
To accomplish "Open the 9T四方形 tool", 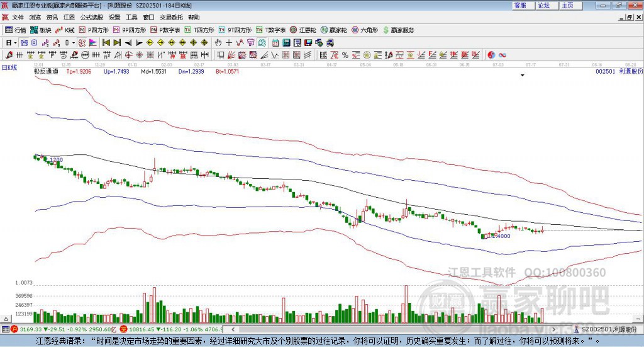I will coord(235,30).
